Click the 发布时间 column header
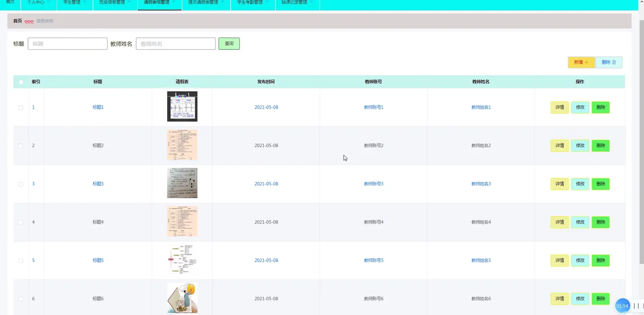644x315 pixels. click(x=266, y=82)
